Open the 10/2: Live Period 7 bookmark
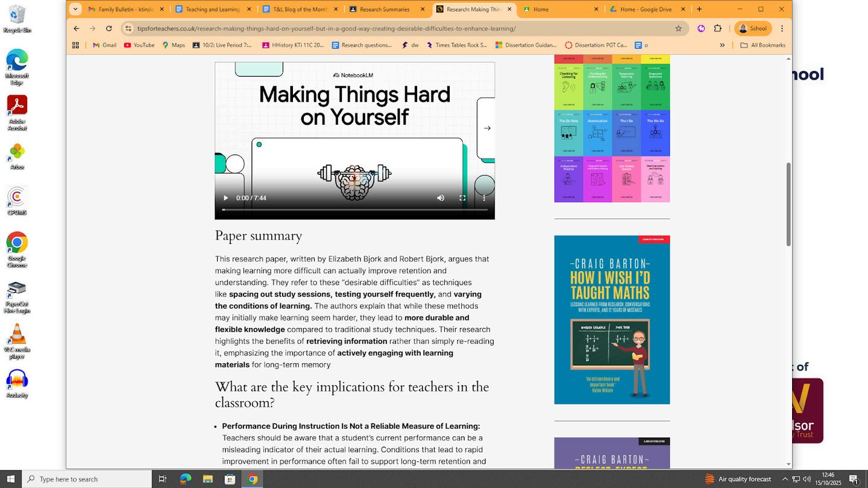Screen dimensions: 868x488 click(x=223, y=45)
